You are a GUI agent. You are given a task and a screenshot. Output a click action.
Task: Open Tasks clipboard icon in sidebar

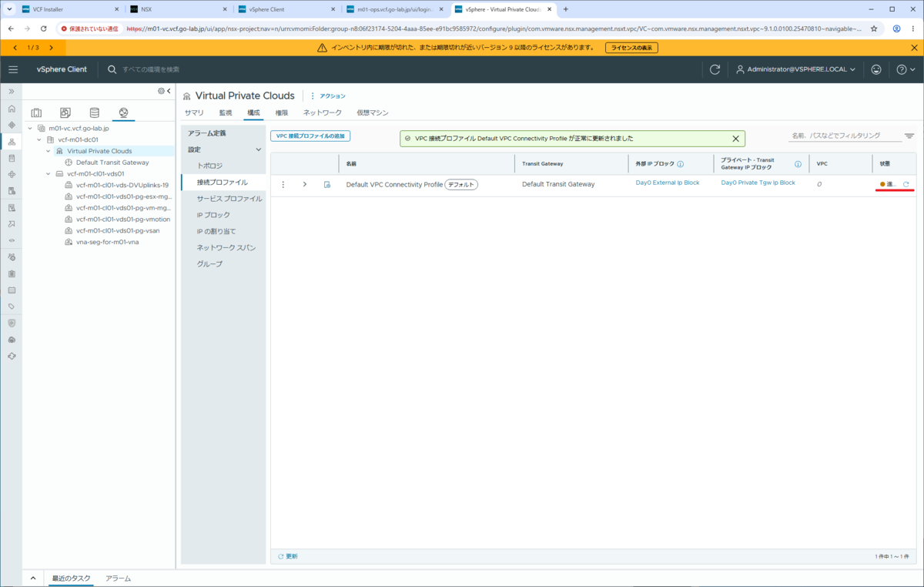pos(12,273)
